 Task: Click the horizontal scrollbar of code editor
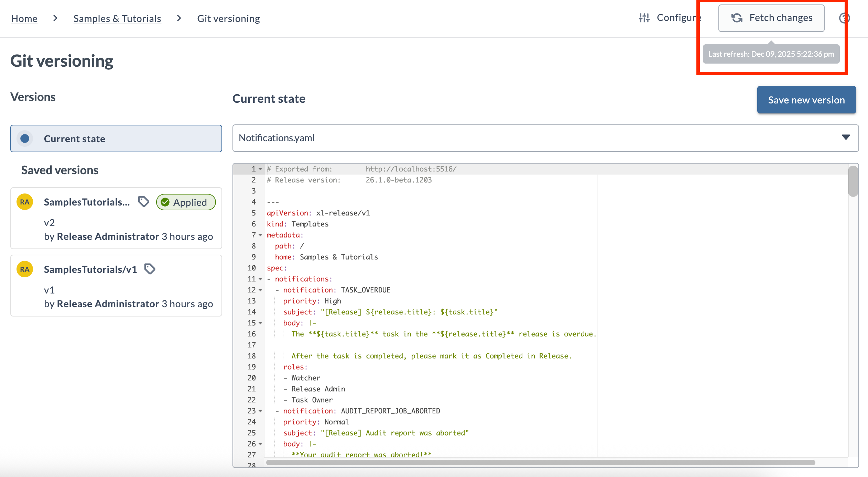pos(540,463)
